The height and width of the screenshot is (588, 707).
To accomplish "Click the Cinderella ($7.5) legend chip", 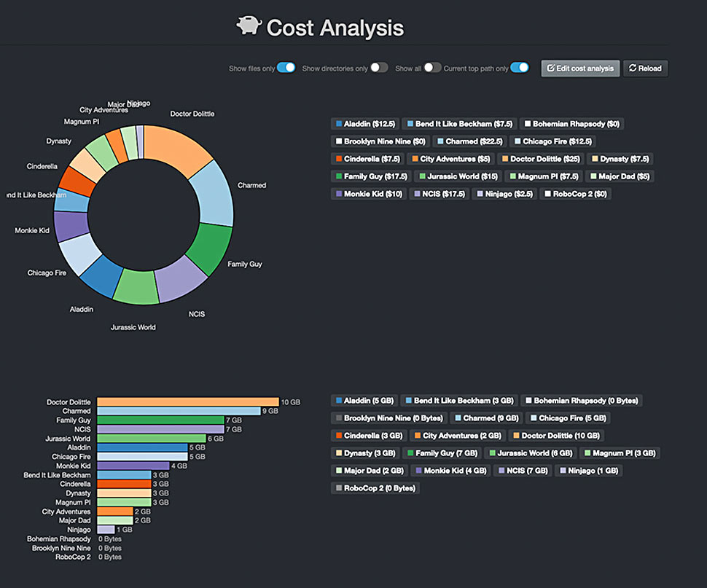I will pos(368,159).
